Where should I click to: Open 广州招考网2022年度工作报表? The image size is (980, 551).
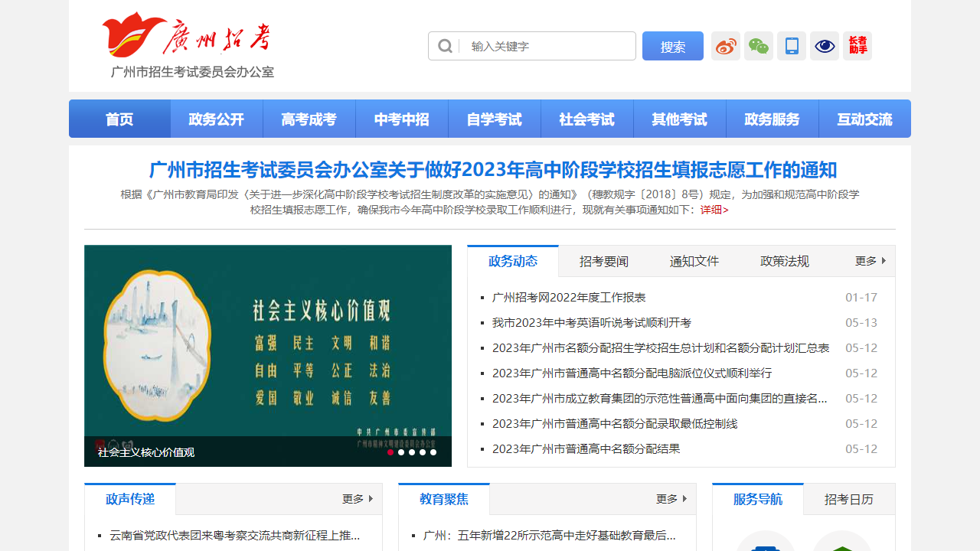click(569, 298)
